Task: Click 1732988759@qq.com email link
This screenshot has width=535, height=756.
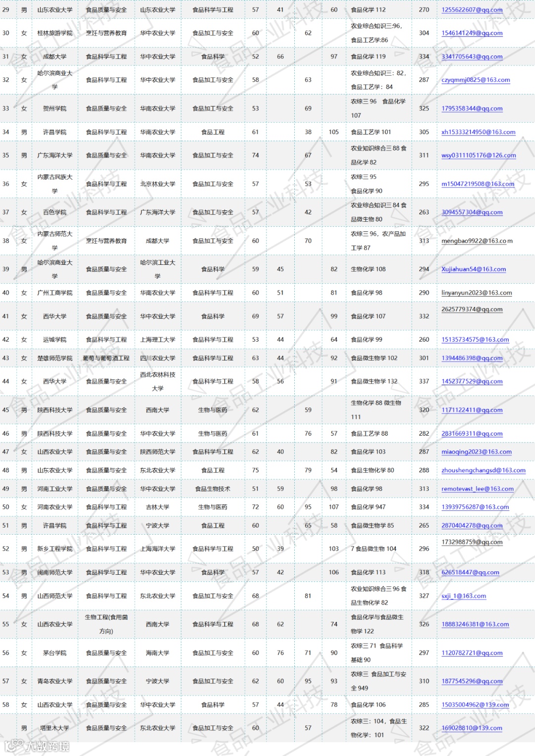Action: point(472,542)
